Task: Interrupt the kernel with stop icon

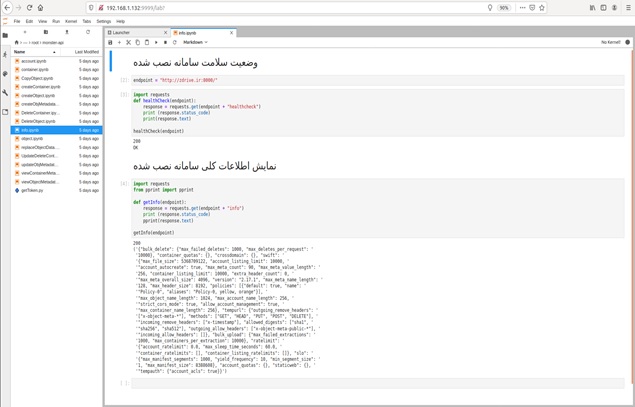Action: pyautogui.click(x=165, y=42)
